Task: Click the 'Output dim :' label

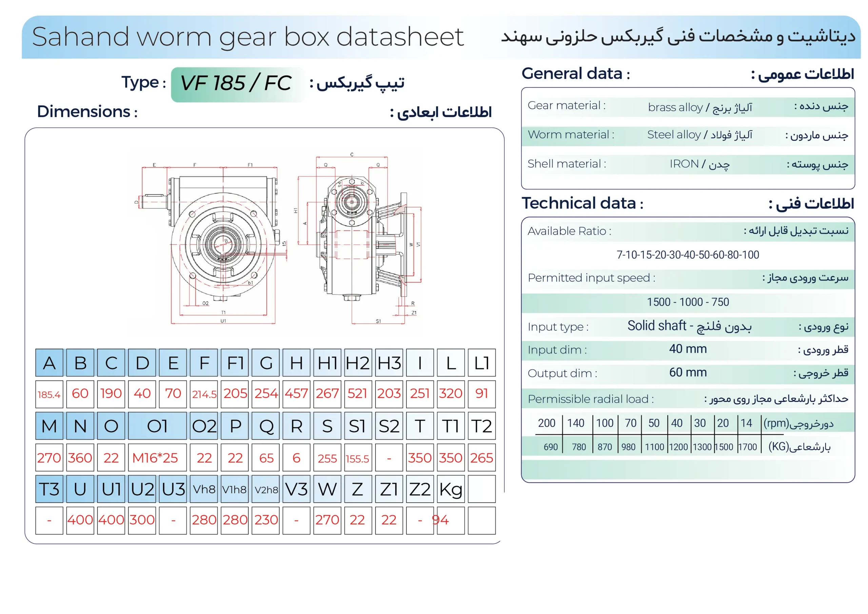Action: coord(562,373)
